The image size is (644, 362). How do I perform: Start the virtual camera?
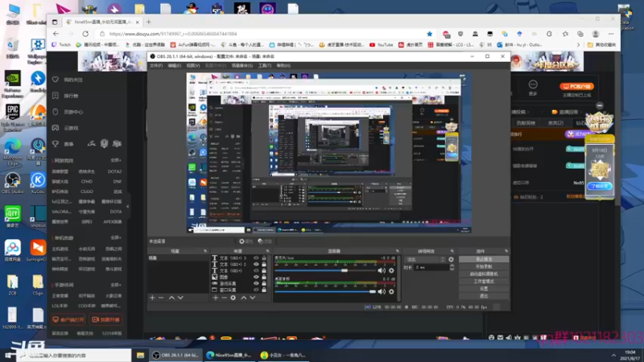pos(484,274)
